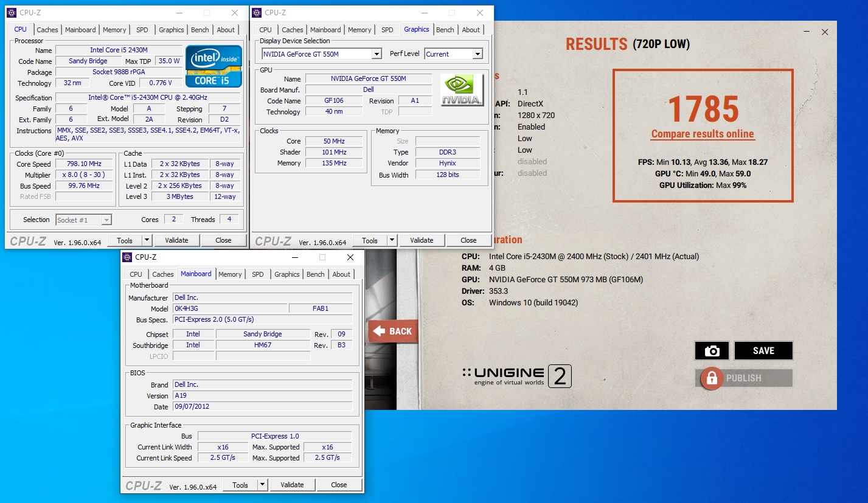Switch to Caches tab in CPU window
868x503 pixels.
[x=47, y=30]
